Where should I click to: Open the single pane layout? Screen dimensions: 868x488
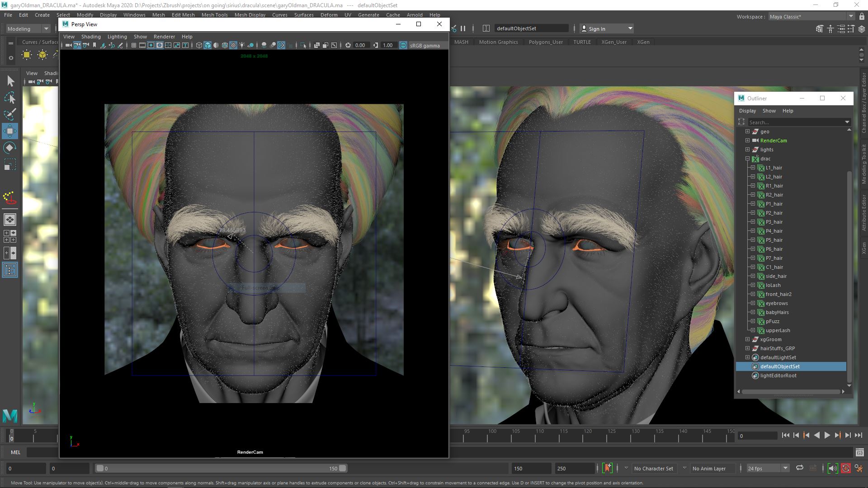(x=10, y=220)
